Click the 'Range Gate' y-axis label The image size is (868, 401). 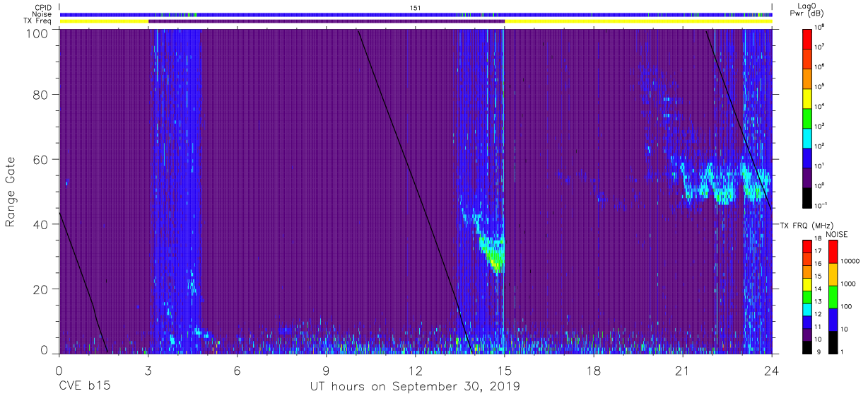point(11,192)
